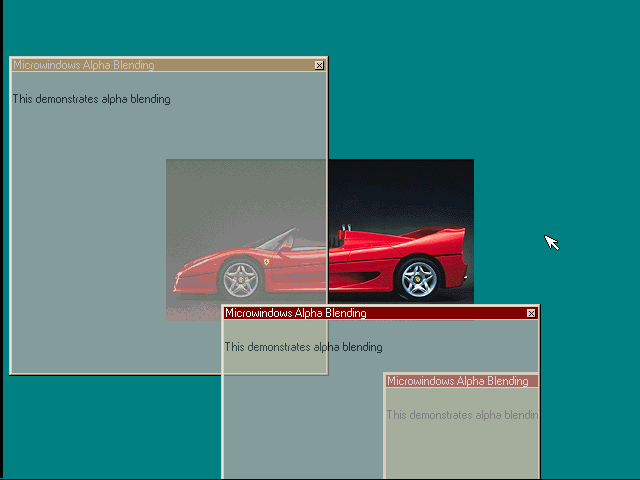Image resolution: width=640 pixels, height=480 pixels.
Task: Close the dark red-titled Alpha Blending window
Action: click(531, 313)
